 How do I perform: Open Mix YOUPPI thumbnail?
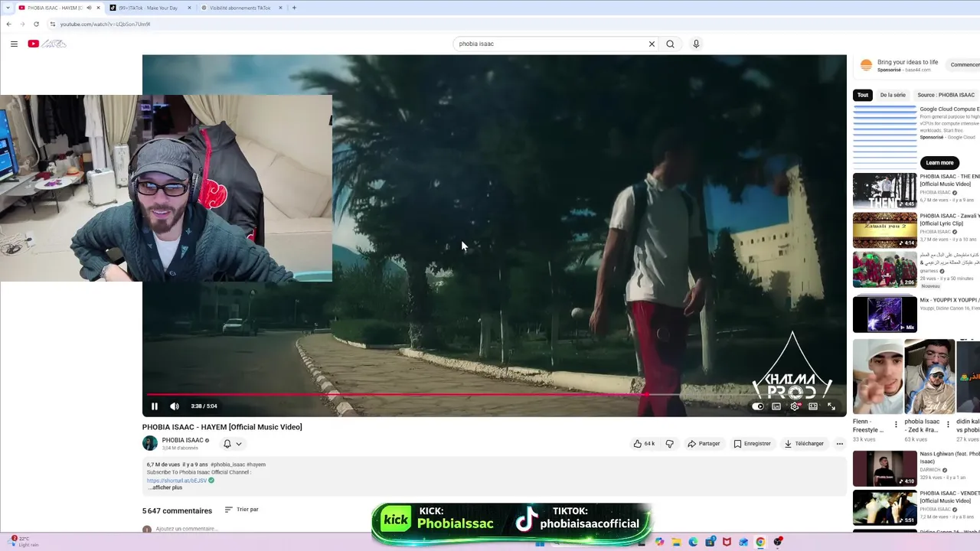tap(884, 315)
